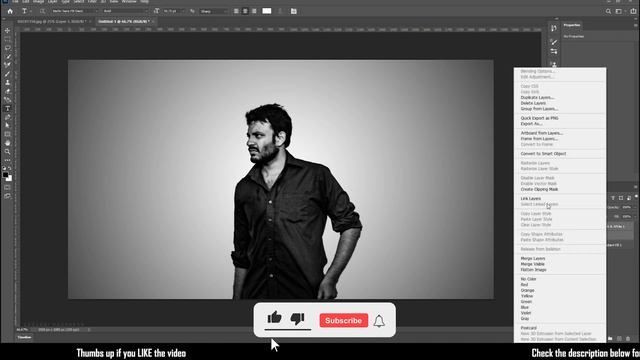Click the new group folder icon
The image size is (640, 360).
(610, 338)
